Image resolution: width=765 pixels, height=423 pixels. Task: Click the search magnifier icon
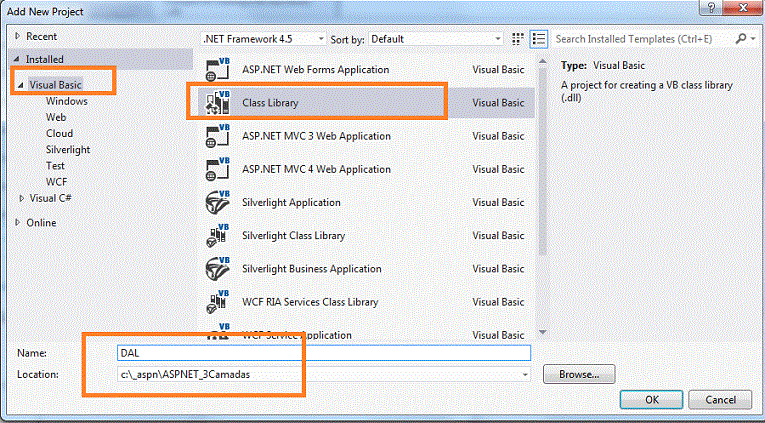tap(740, 39)
